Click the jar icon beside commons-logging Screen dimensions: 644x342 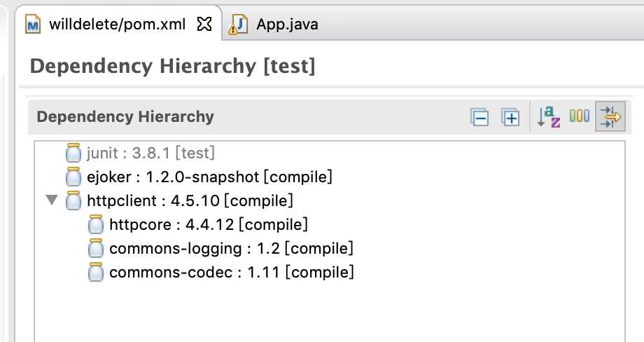(96, 248)
